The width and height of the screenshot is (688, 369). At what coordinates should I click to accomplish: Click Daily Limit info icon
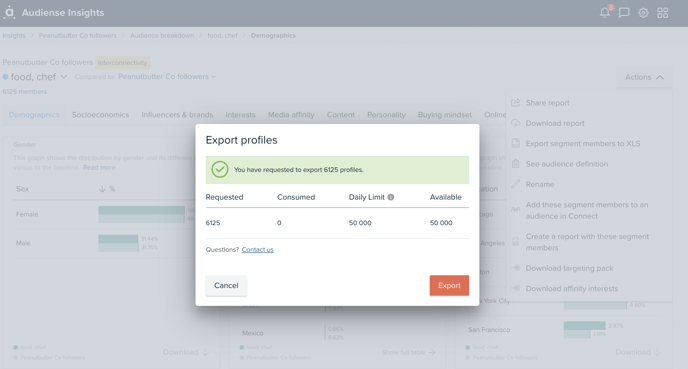pos(391,197)
